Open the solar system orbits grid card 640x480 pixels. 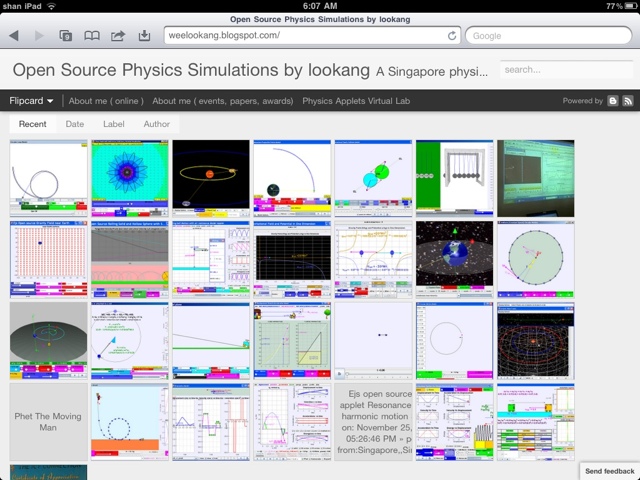coord(536,341)
